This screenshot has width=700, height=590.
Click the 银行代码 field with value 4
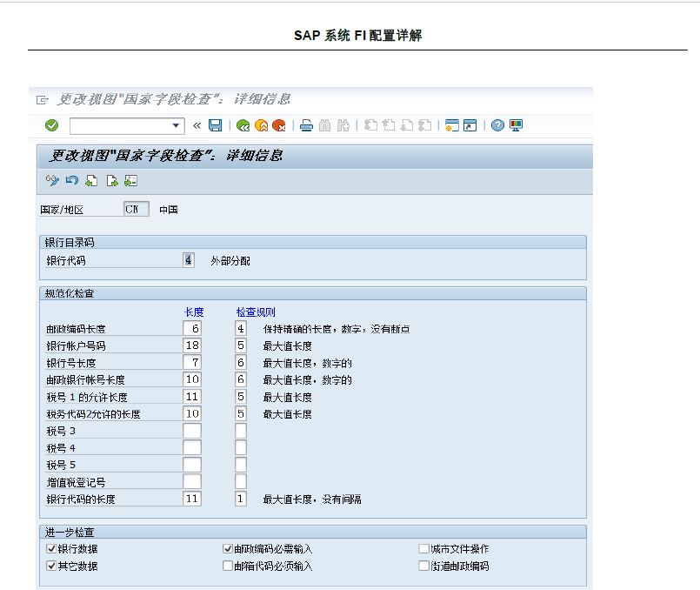point(189,260)
